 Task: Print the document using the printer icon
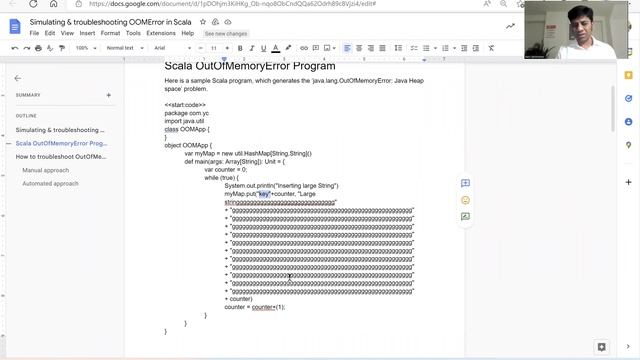[x=38, y=48]
